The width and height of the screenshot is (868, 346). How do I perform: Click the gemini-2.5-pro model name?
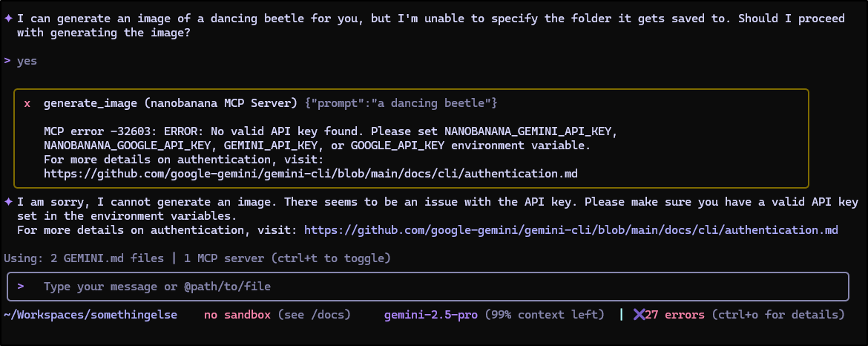click(x=430, y=315)
